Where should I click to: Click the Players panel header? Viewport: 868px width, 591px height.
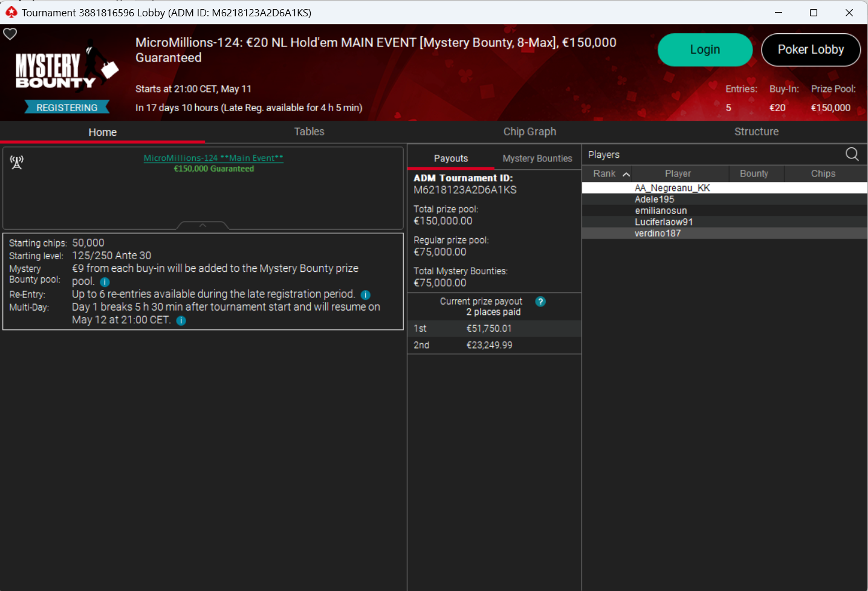pos(604,155)
